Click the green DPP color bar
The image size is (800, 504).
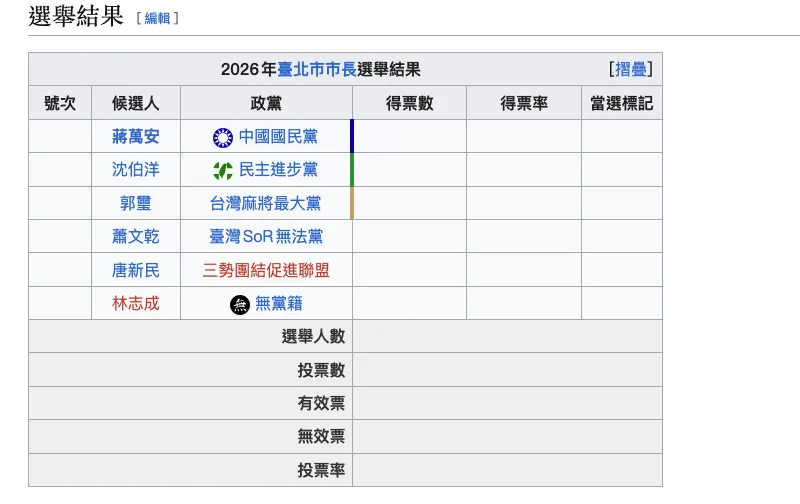coord(352,170)
